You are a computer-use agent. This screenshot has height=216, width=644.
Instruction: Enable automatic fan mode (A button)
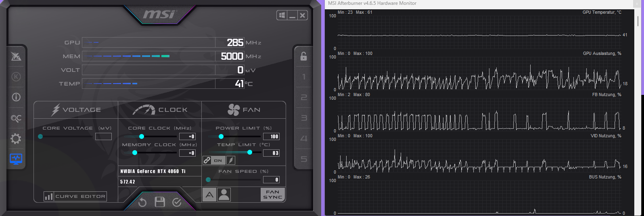tap(209, 195)
